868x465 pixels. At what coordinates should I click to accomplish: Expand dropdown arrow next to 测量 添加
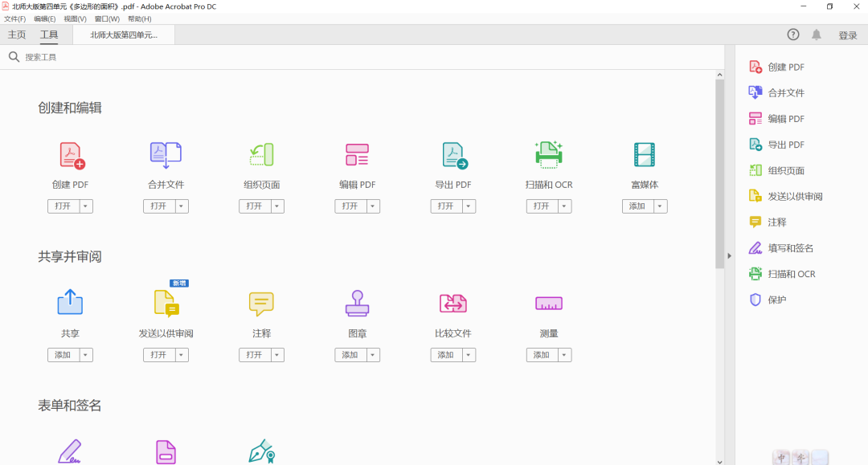(564, 355)
